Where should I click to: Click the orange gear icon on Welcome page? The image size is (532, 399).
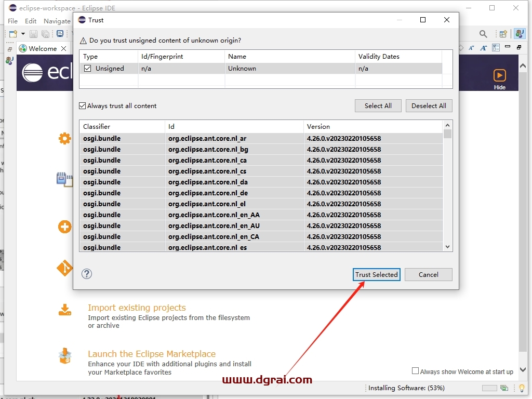click(64, 138)
